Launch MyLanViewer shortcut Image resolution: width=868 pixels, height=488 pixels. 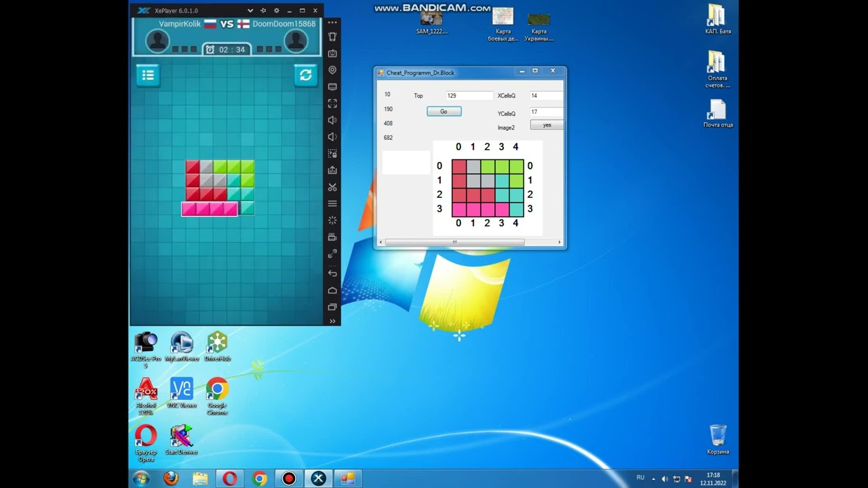click(x=182, y=347)
